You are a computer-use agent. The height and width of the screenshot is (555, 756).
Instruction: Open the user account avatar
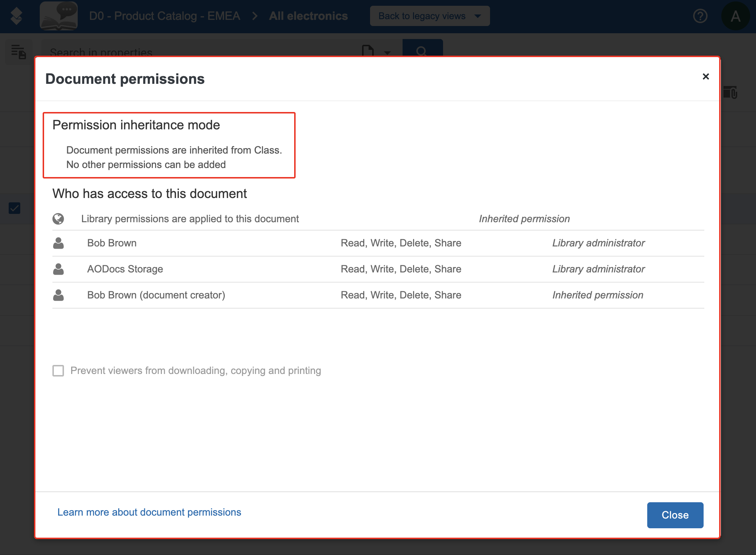[735, 16]
